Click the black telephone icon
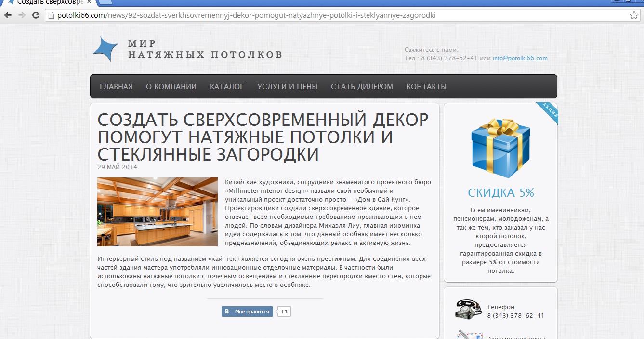 pyautogui.click(x=468, y=309)
